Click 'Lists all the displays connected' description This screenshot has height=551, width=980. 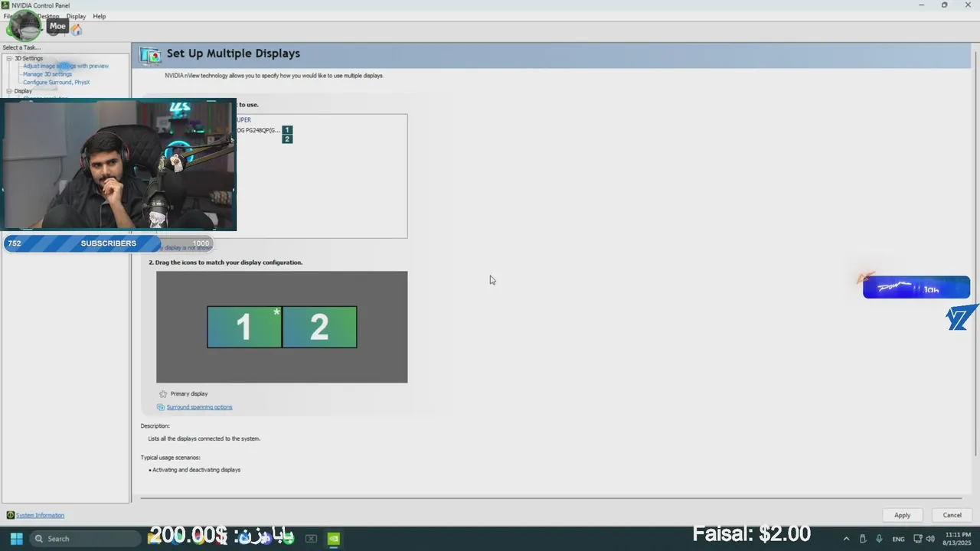tap(204, 439)
